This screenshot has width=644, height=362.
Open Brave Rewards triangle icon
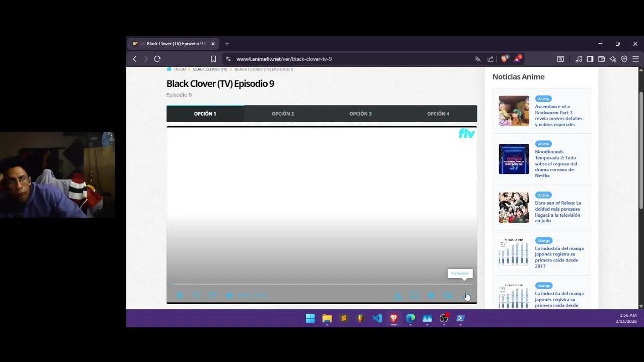coord(517,59)
